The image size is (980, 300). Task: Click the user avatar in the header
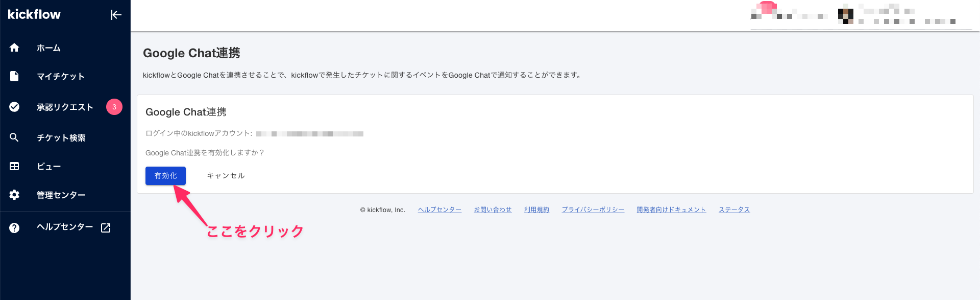coord(846,16)
